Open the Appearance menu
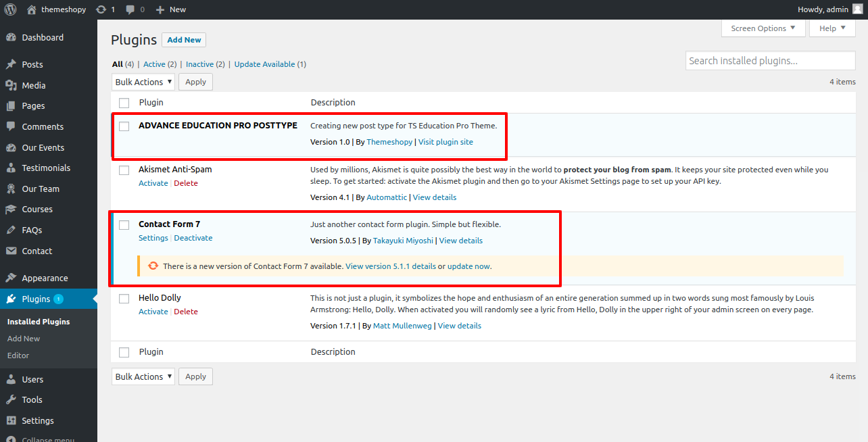Screen dimensions: 868x442 point(45,278)
